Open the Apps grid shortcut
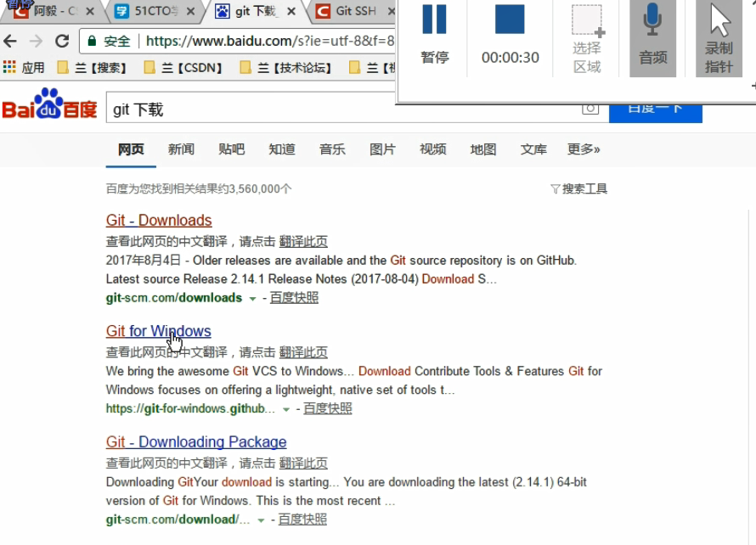Image resolution: width=756 pixels, height=545 pixels. [x=23, y=67]
